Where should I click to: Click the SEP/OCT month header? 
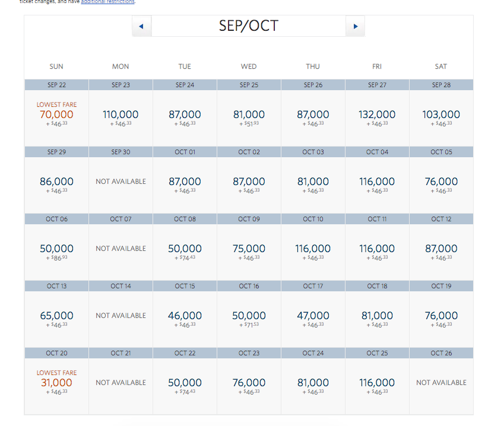tap(248, 26)
